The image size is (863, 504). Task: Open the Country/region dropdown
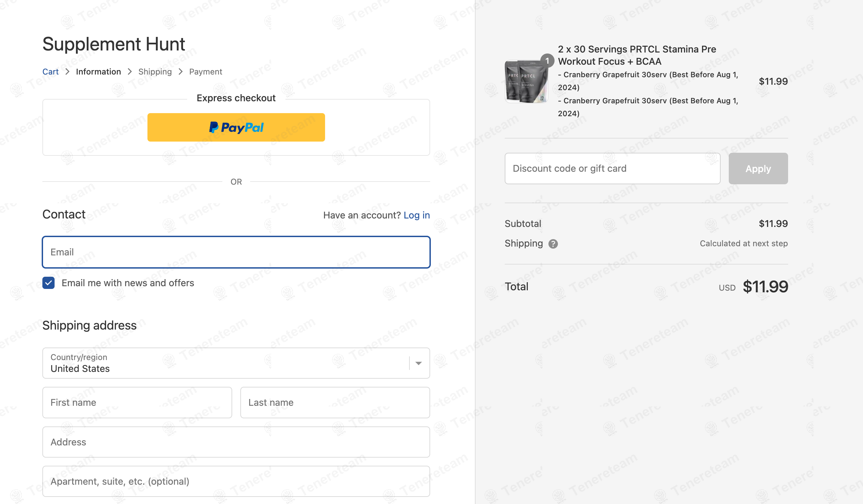236,363
